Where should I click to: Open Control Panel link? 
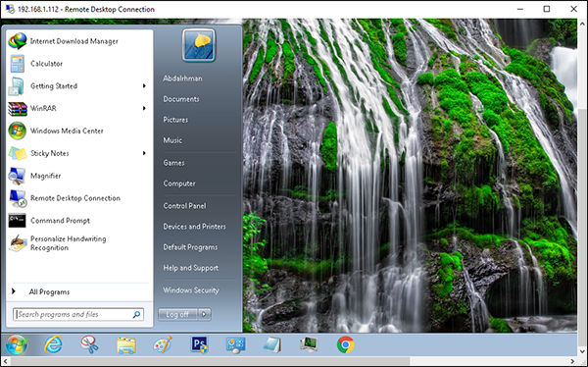click(x=184, y=206)
